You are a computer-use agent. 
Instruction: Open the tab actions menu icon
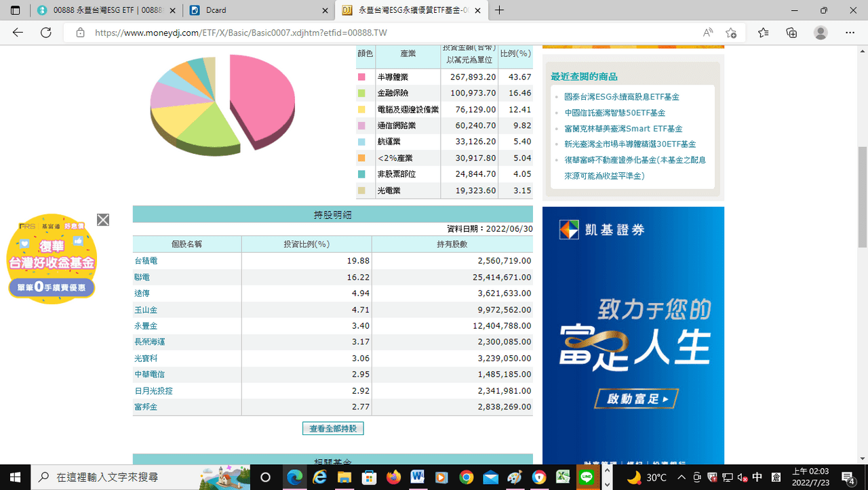16,10
